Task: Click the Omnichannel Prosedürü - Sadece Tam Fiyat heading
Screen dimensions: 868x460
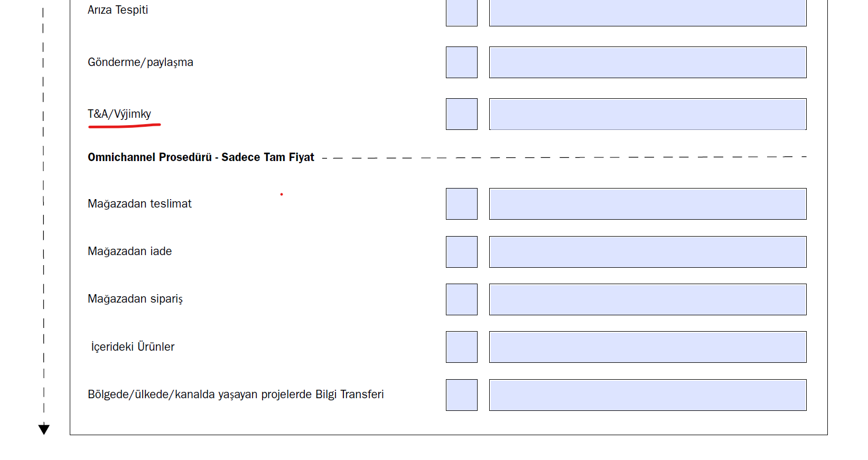Action: pyautogui.click(x=201, y=157)
